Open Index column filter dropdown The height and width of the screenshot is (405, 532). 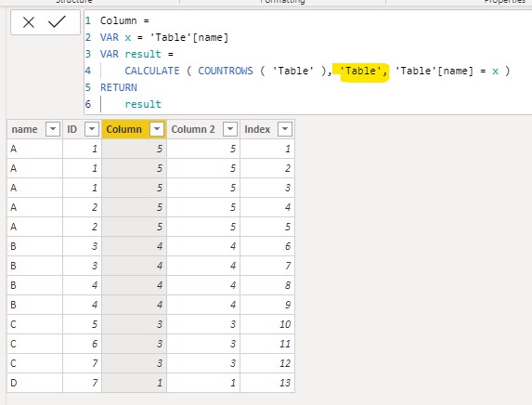(x=285, y=129)
